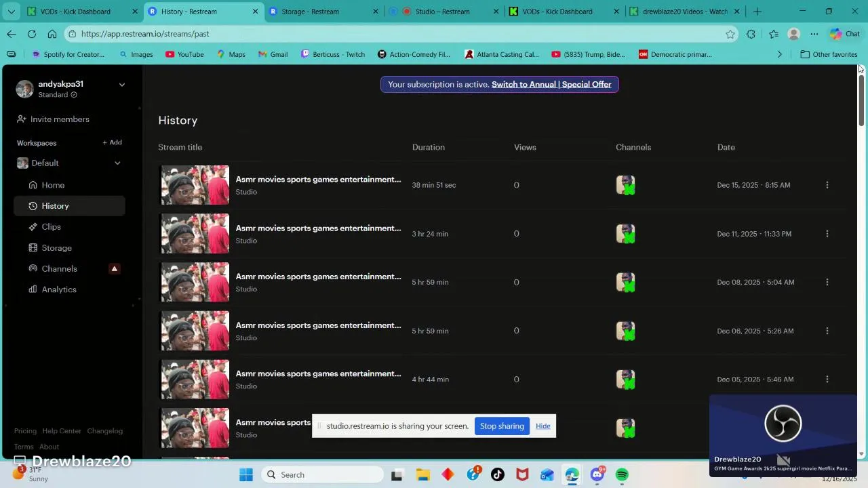Open options menu for Dec 15, 2025 stream

point(827,185)
